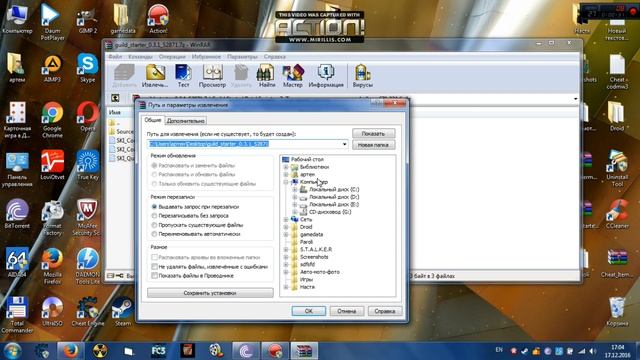Enable Показать файлы в Проводнике checkbox
The height and width of the screenshot is (360, 640).
(x=154, y=276)
